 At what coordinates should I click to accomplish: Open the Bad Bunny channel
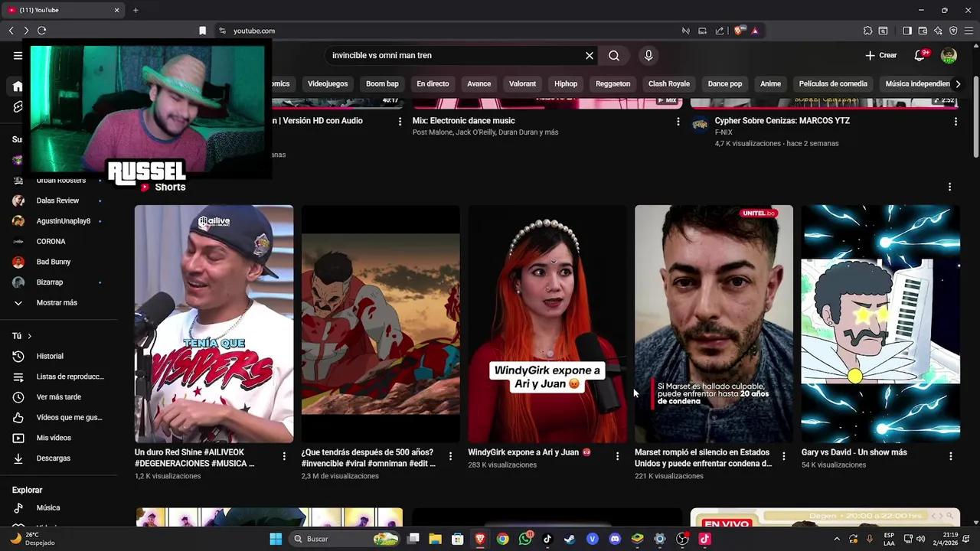[57, 262]
